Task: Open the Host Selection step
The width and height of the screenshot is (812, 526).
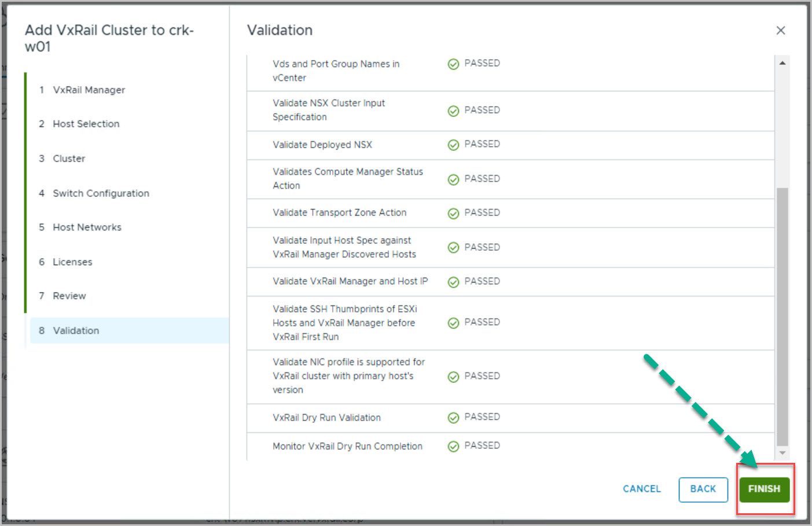Action: (x=86, y=124)
